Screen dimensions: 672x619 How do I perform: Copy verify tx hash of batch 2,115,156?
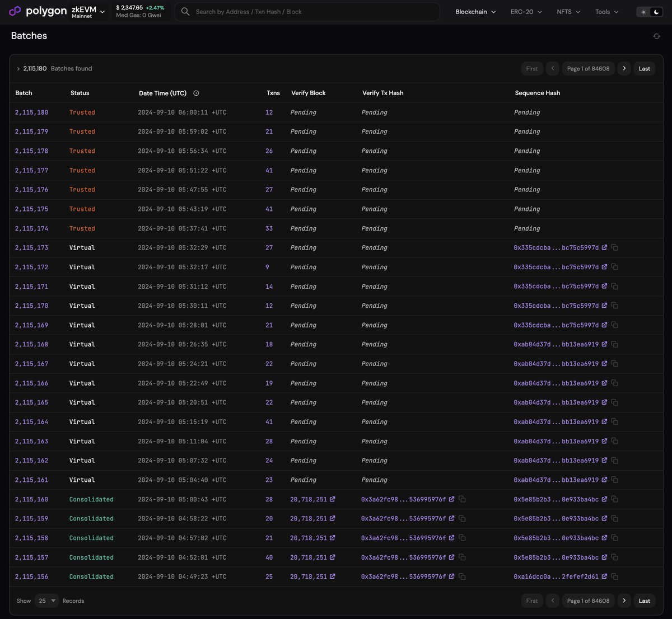click(x=463, y=576)
